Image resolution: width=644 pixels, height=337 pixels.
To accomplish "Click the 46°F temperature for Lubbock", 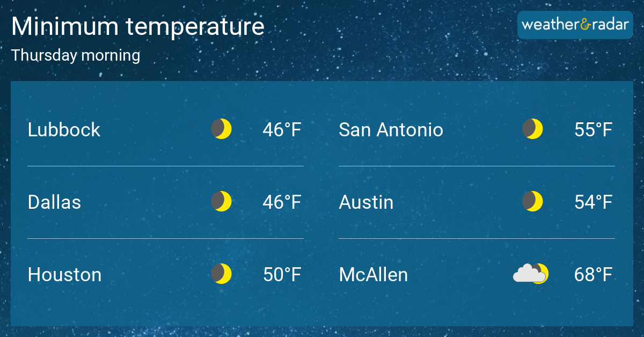I will click(x=282, y=130).
